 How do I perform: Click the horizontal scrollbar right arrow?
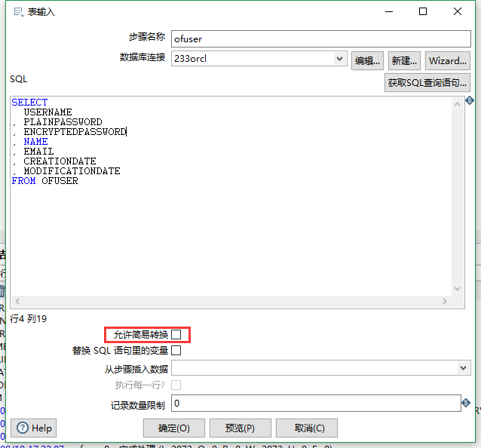point(445,302)
